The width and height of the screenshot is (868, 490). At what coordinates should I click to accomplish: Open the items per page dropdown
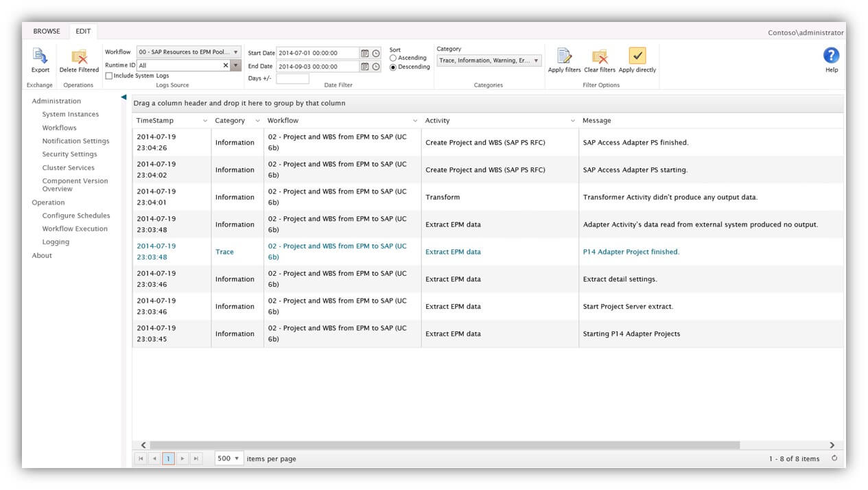[x=229, y=458]
